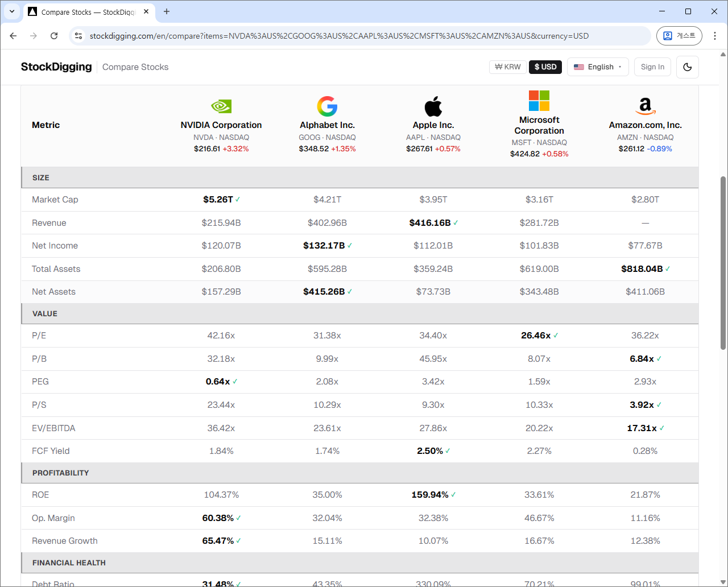728x587 pixels.
Task: Click the FCF Yield row label
Action: (x=51, y=451)
